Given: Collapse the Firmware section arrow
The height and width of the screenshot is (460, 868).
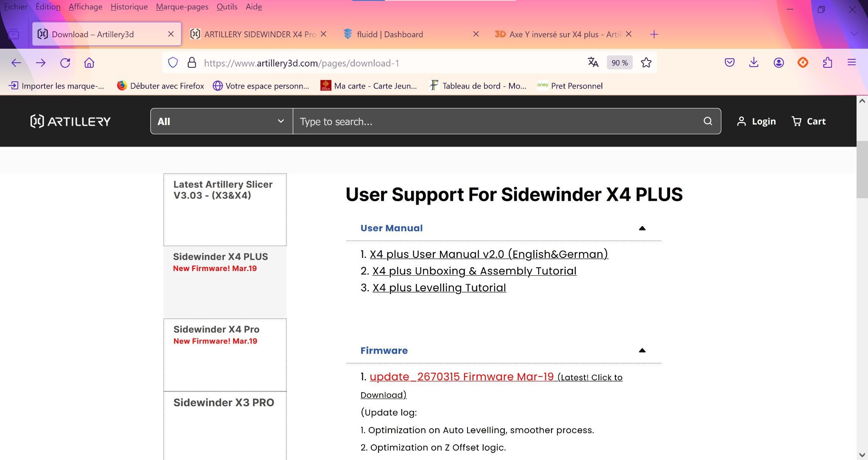Looking at the screenshot, I should pos(642,350).
